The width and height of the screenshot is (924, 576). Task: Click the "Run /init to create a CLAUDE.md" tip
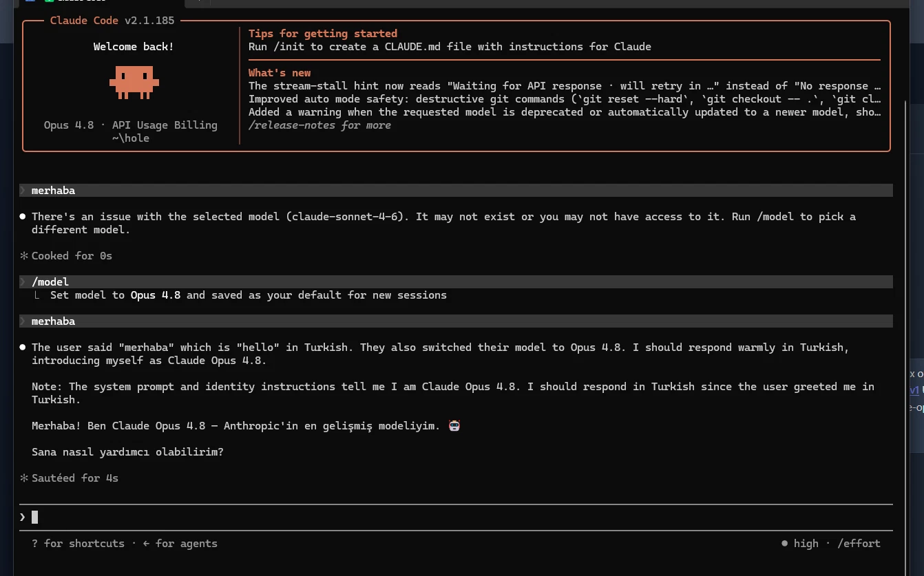tap(450, 47)
